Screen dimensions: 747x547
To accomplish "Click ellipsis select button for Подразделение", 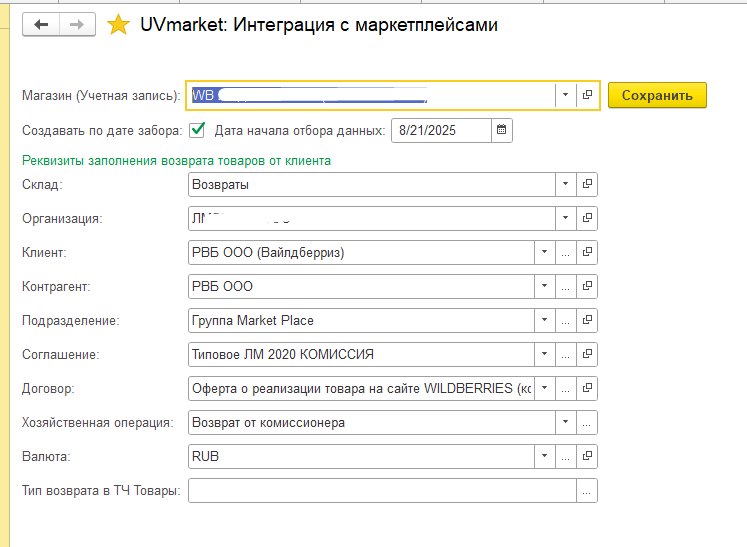I will (x=565, y=320).
